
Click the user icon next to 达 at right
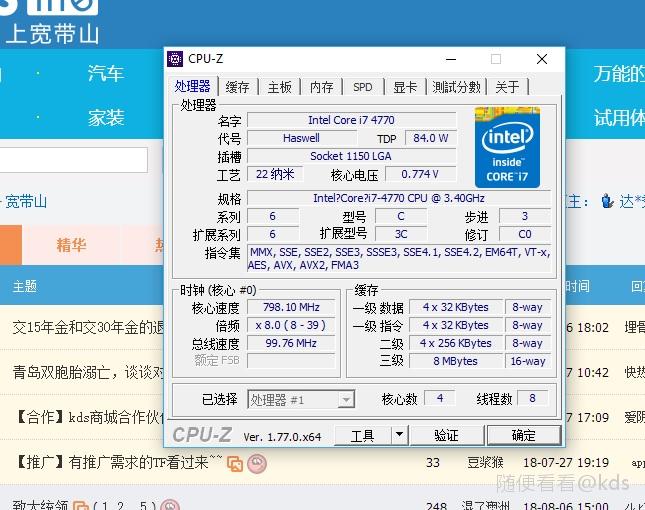click(607, 201)
